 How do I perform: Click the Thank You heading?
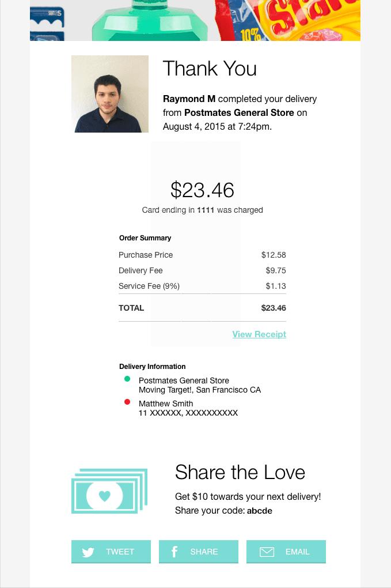click(x=210, y=69)
